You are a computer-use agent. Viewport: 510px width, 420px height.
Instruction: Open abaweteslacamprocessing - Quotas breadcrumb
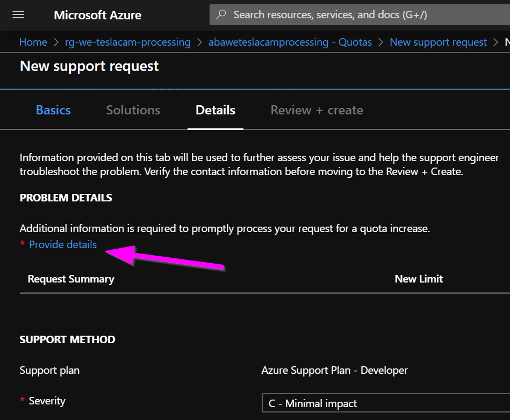[290, 42]
